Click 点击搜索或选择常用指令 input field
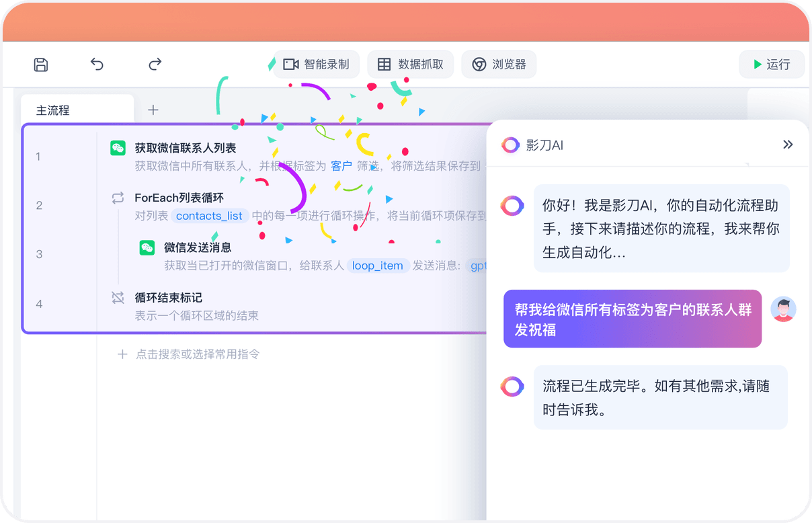Screen dimensions: 812x523 [x=198, y=354]
